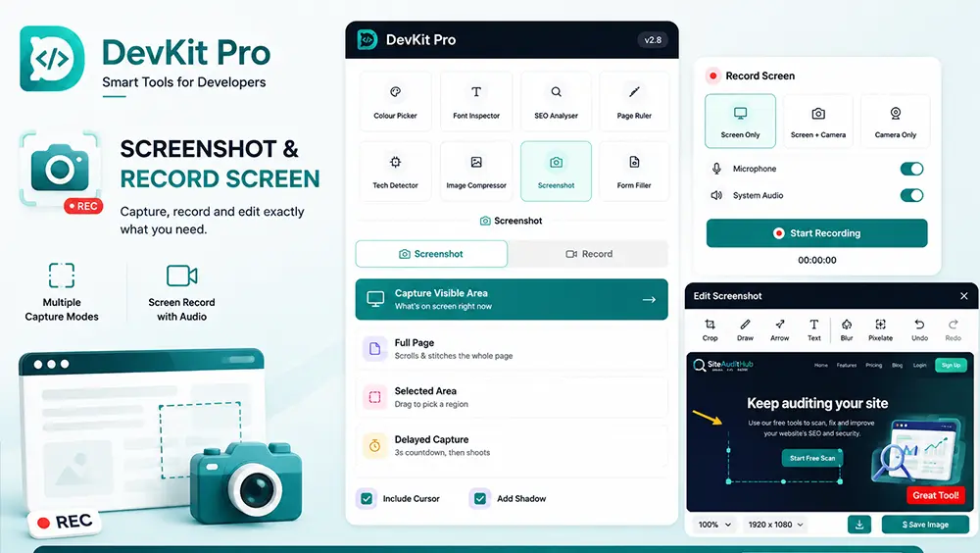Toggle the System Audio switch

911,195
